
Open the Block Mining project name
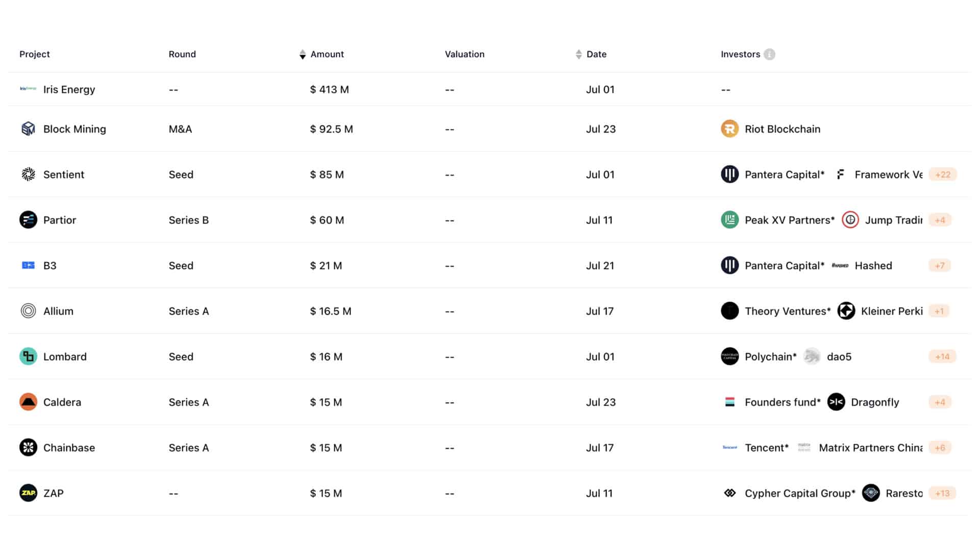pyautogui.click(x=75, y=129)
